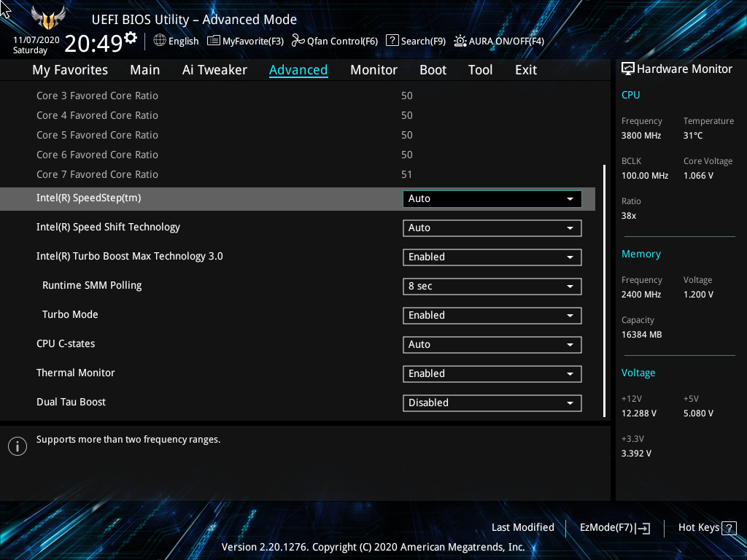747x560 pixels.
Task: Open the CPU C-states dropdown
Action: point(492,344)
